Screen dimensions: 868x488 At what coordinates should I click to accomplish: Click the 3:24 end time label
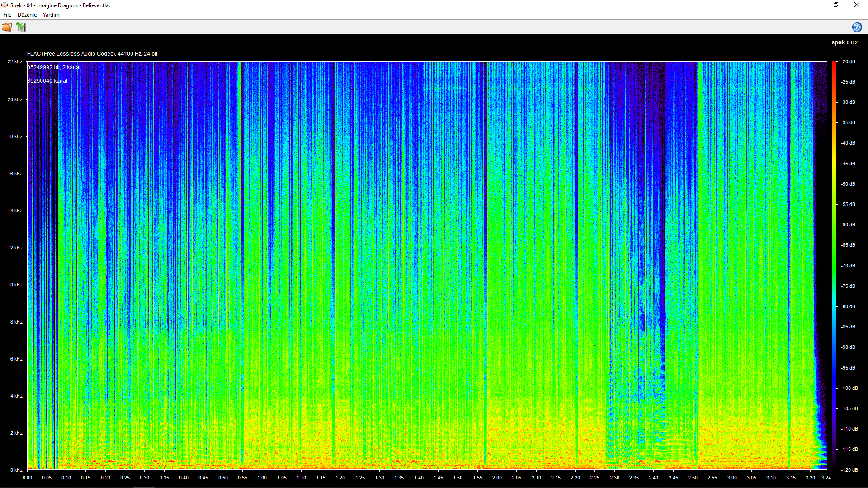coord(826,478)
